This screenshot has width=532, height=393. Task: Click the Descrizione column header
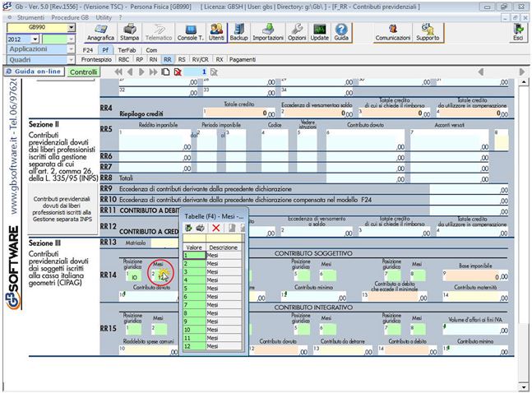[x=224, y=247]
